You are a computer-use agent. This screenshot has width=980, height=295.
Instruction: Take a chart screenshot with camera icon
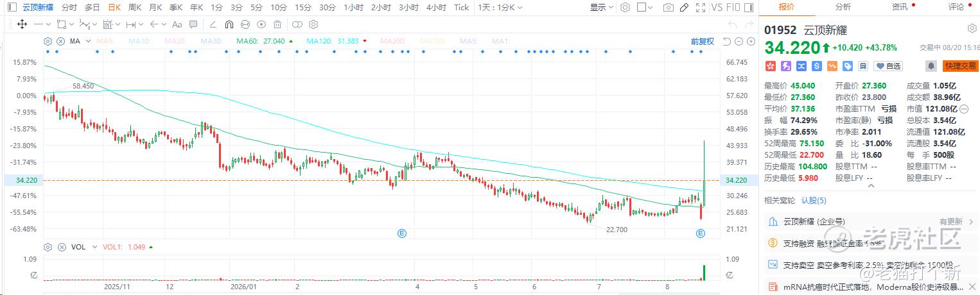tap(669, 8)
